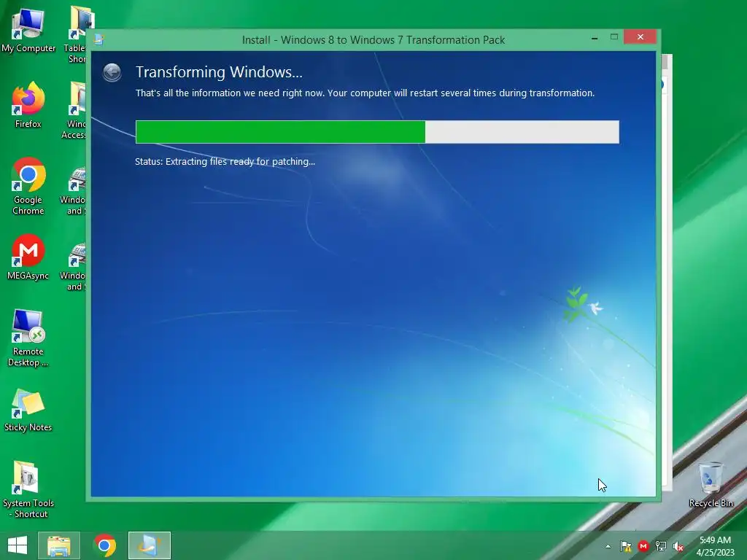Image resolution: width=747 pixels, height=560 pixels.
Task: Open network status tray icon
Action: 661,546
